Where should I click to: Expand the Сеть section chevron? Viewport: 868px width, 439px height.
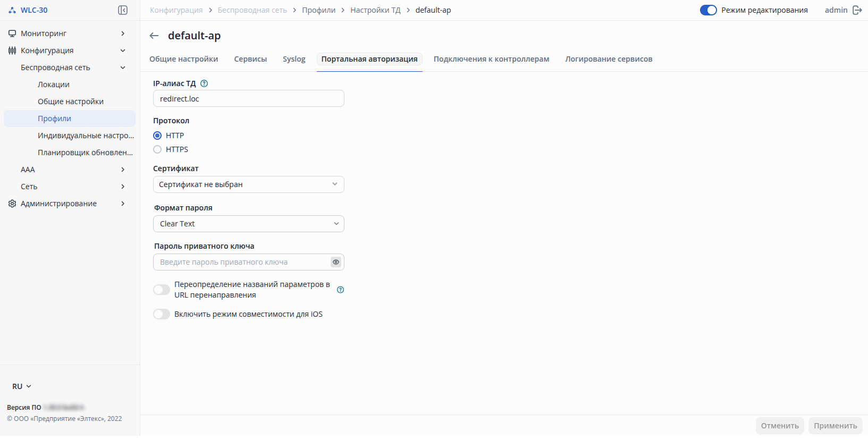coord(123,187)
